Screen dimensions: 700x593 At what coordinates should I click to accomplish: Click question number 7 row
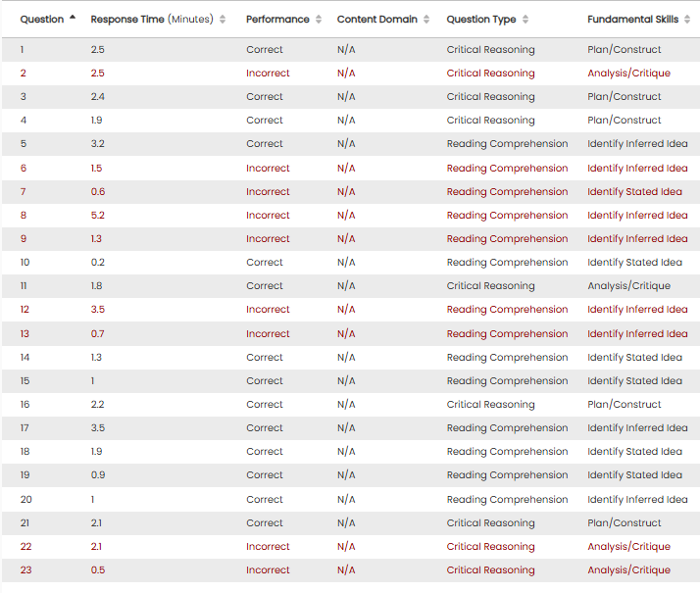24,192
